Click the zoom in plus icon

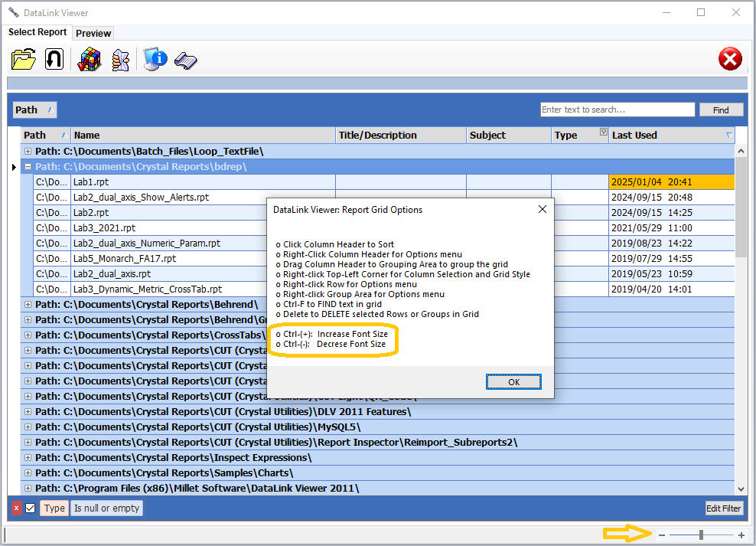click(741, 535)
